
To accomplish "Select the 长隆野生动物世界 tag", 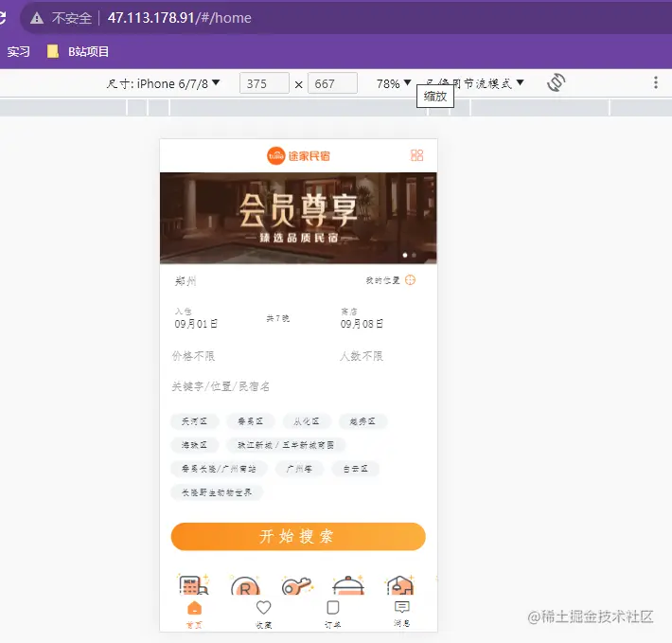I will click(217, 492).
